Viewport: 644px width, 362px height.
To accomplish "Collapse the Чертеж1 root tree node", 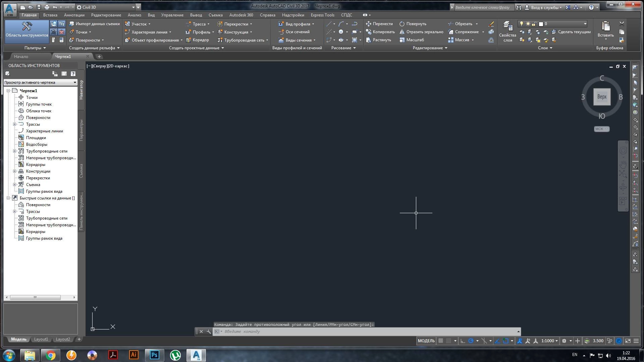I will click(8, 91).
